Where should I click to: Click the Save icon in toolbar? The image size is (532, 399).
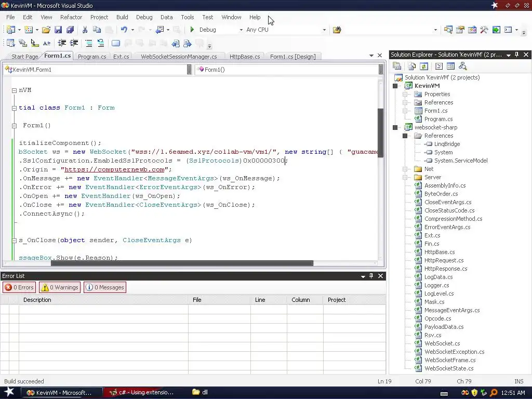click(x=58, y=30)
